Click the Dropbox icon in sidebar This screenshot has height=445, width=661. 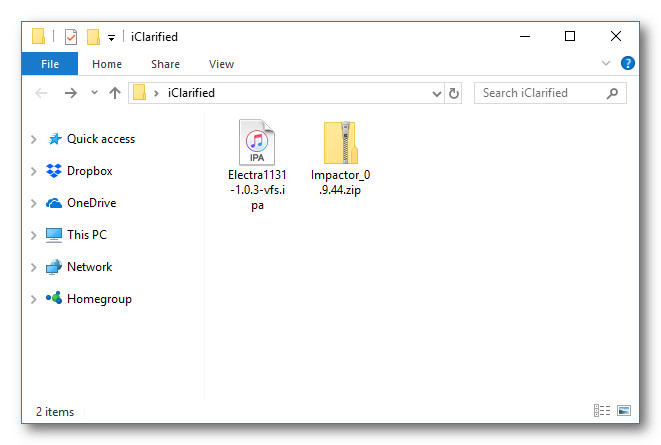[x=54, y=171]
